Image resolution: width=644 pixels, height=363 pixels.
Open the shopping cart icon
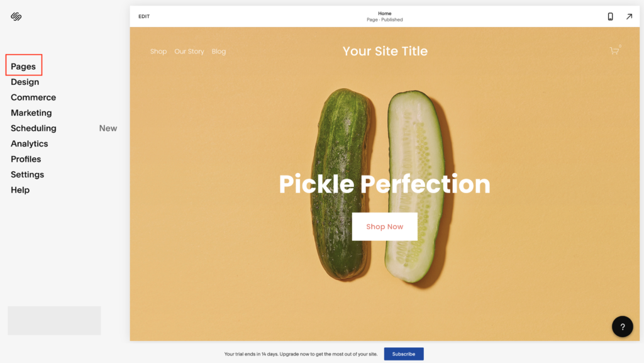tap(614, 51)
